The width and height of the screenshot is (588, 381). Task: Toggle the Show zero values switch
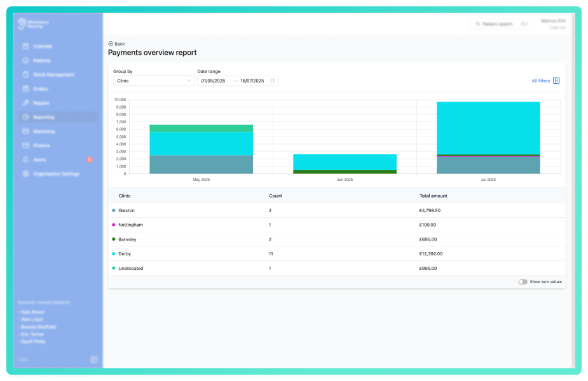point(523,282)
